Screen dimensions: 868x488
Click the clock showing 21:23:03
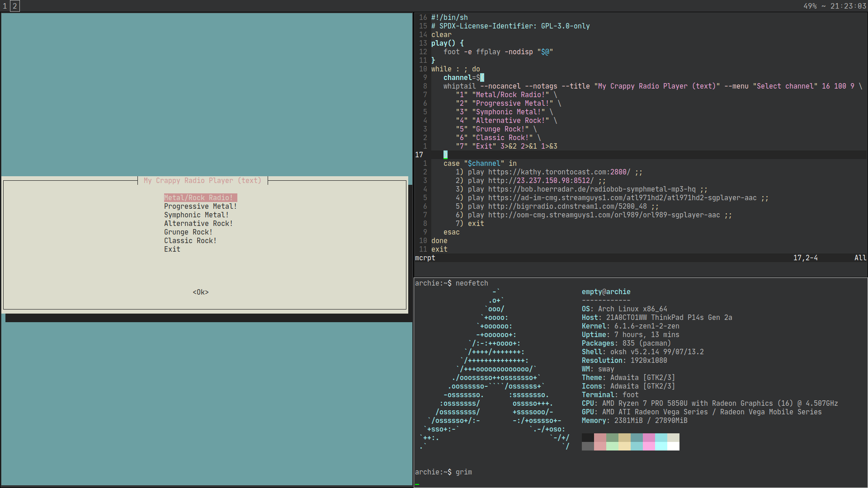point(848,6)
